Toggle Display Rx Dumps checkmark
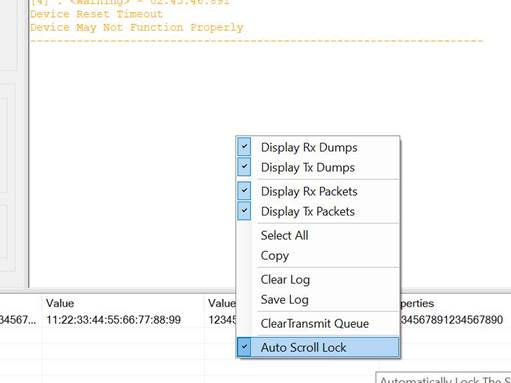This screenshot has width=511, height=383. tap(244, 147)
